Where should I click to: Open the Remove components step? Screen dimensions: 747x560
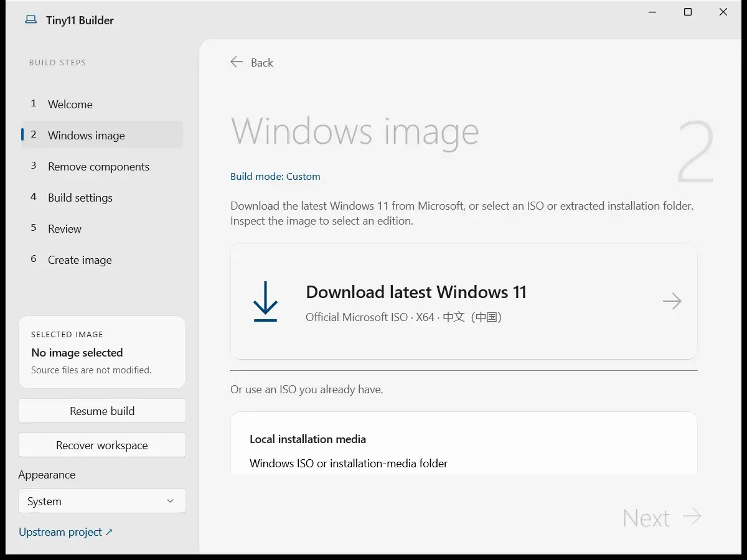click(102, 166)
